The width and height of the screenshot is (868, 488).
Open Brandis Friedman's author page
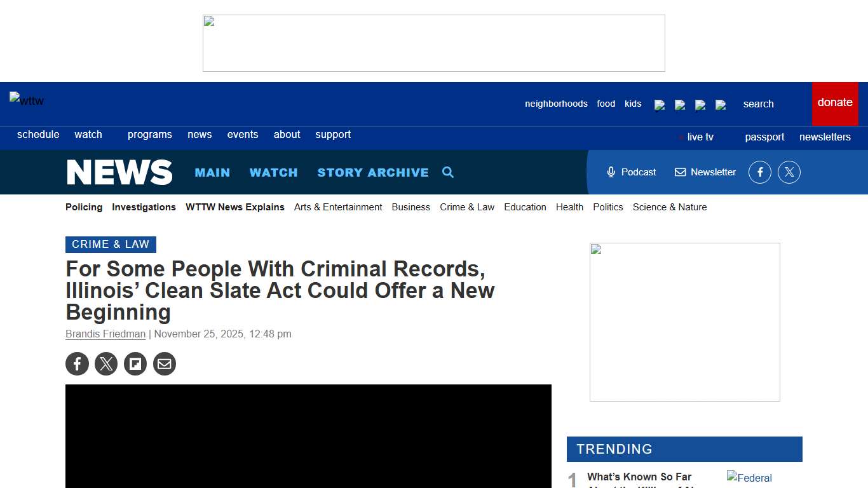point(105,334)
